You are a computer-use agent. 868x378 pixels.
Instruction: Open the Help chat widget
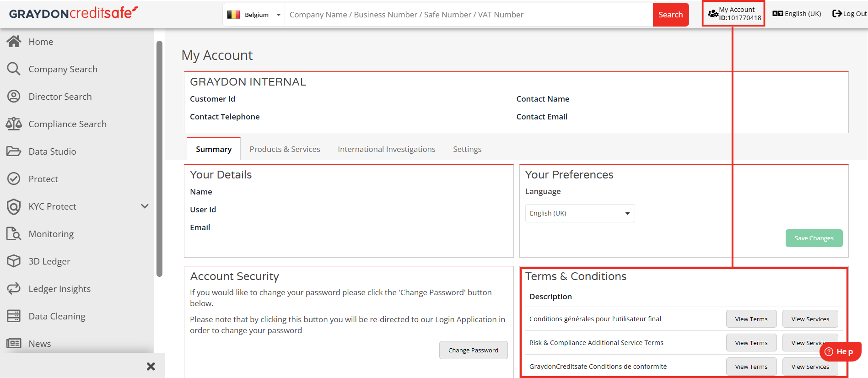tap(841, 351)
